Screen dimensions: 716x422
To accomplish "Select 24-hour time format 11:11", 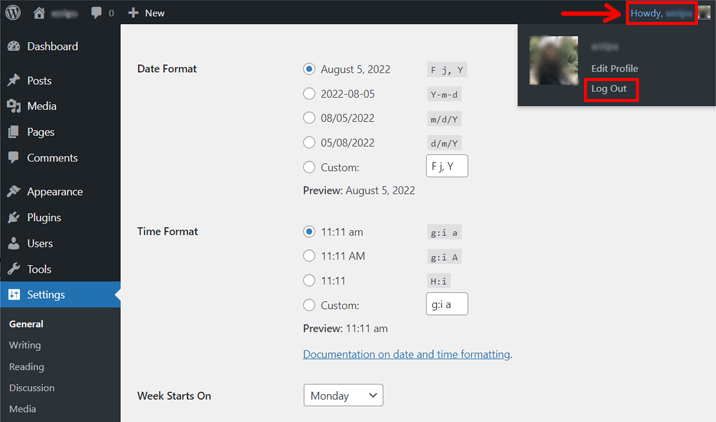I will coord(309,280).
